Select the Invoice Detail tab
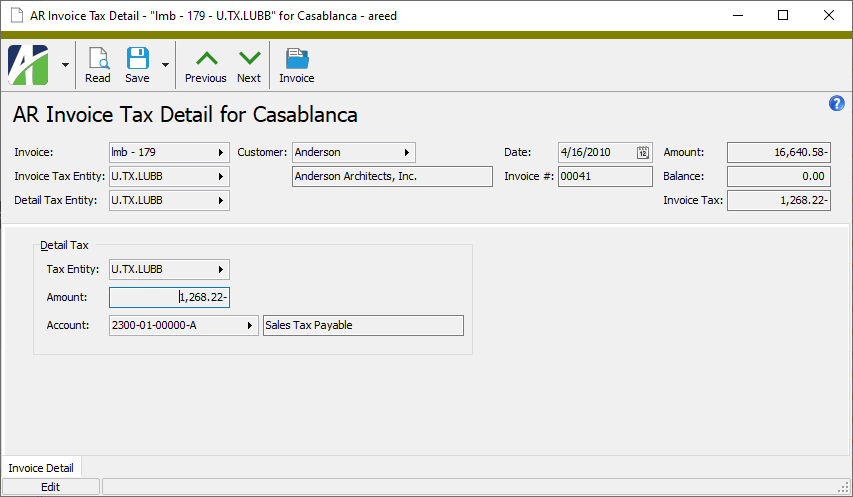This screenshot has height=497, width=853. click(41, 467)
